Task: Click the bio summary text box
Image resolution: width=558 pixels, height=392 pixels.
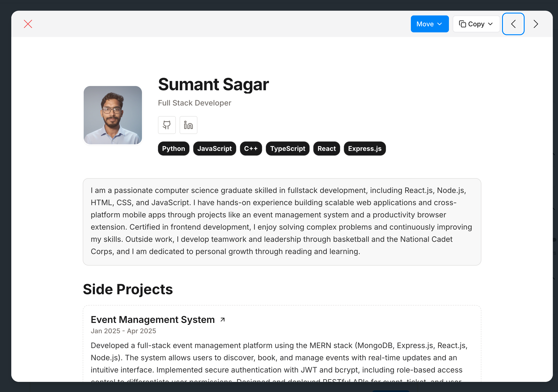Action: pyautogui.click(x=282, y=222)
